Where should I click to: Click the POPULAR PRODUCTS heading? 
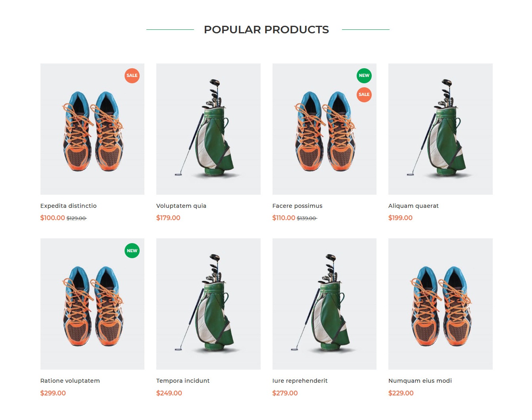266,29
